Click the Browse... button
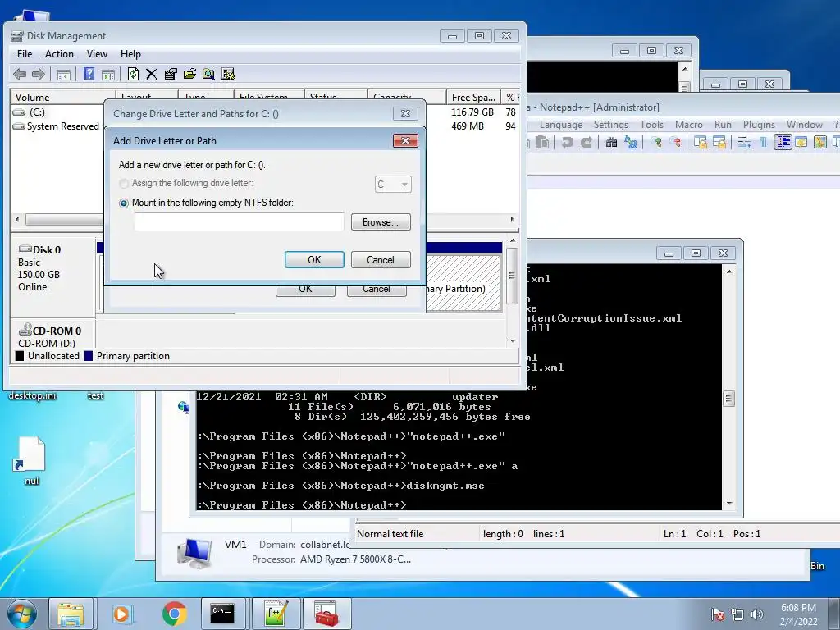 [x=381, y=222]
